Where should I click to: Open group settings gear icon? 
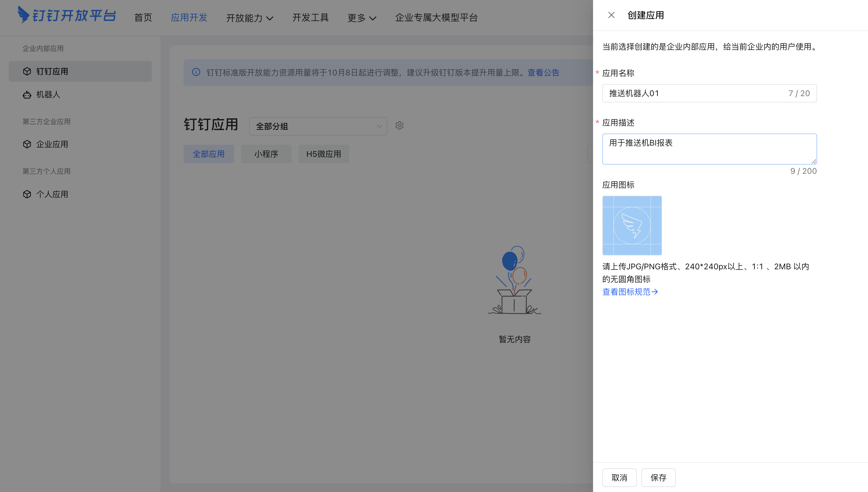(399, 126)
